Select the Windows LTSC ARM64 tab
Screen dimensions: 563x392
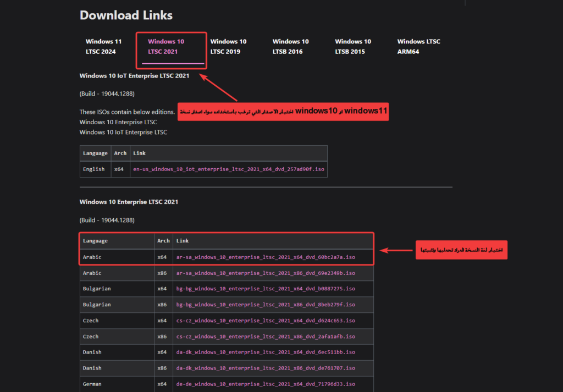point(418,47)
